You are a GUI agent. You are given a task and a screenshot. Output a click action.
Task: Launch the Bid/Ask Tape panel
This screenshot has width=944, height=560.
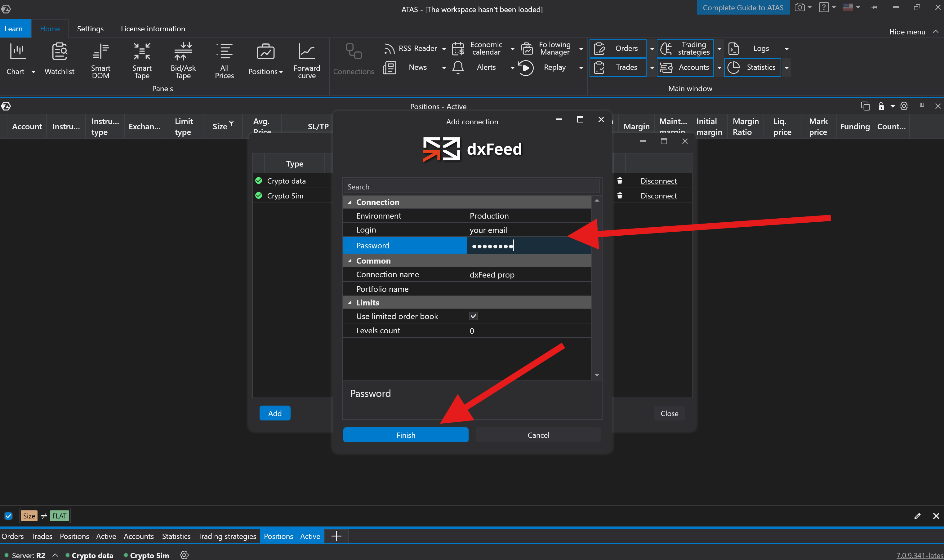(183, 60)
